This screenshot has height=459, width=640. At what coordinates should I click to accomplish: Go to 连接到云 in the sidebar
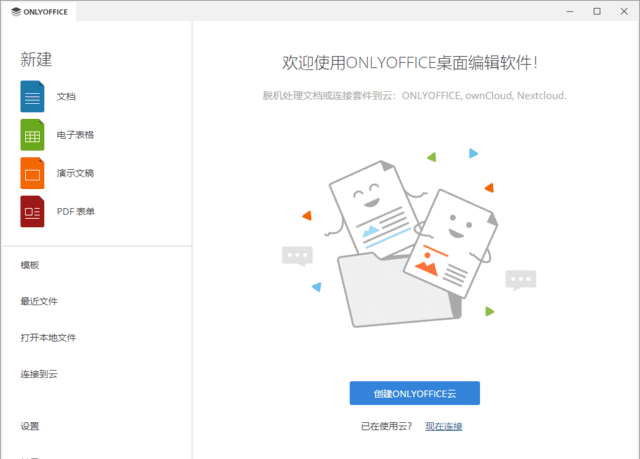tap(39, 374)
